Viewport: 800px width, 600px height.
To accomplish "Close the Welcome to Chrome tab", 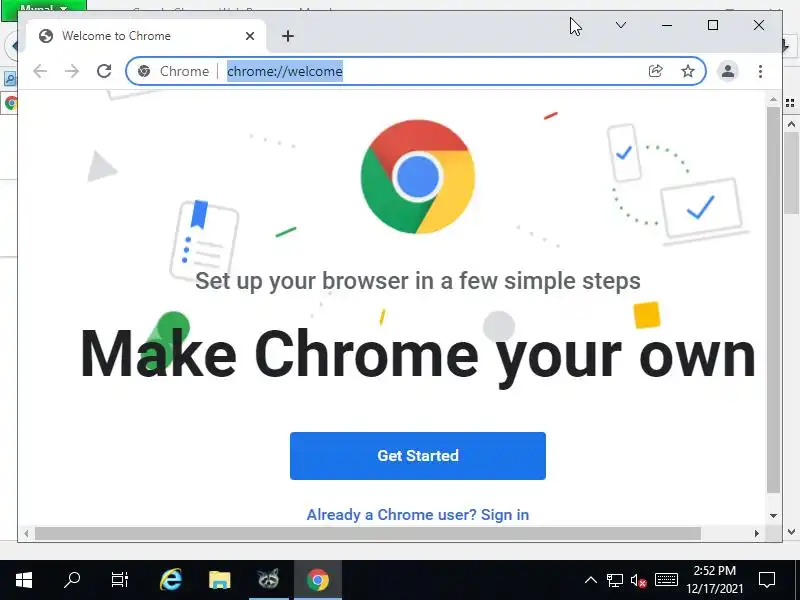I will [249, 36].
